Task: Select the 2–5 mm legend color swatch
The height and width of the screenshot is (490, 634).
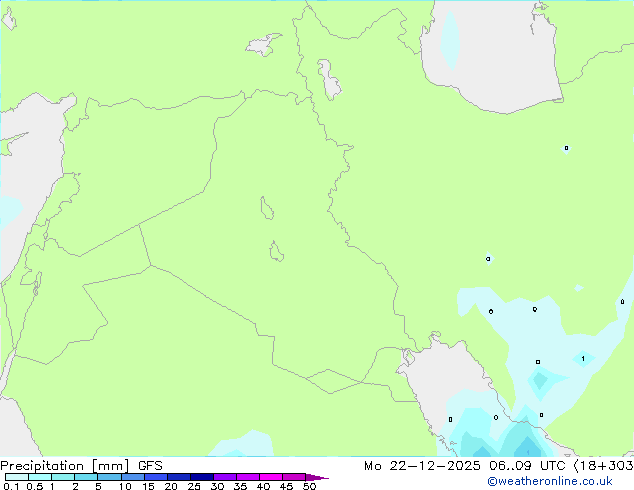Action: click(86, 477)
